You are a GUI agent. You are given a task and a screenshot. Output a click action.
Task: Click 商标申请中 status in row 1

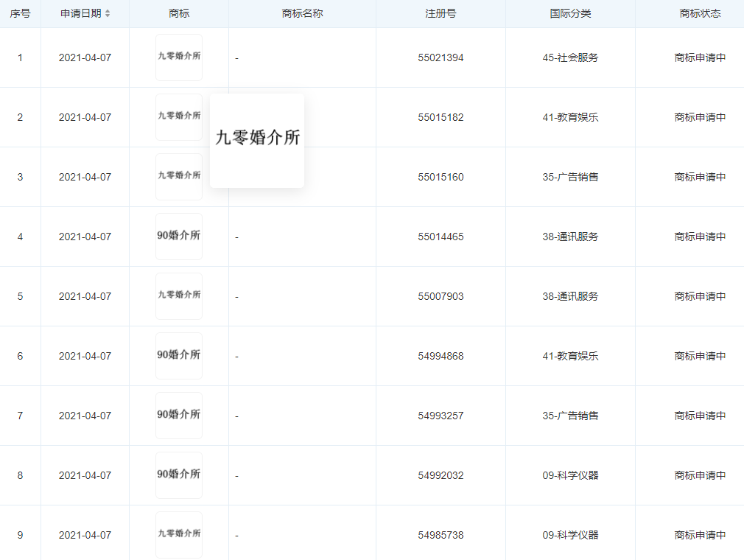point(700,58)
